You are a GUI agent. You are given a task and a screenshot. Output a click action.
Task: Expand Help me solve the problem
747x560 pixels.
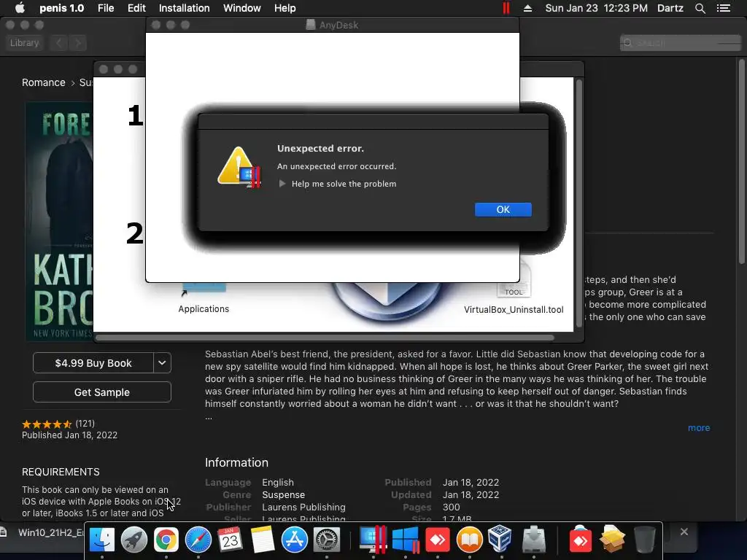(x=282, y=184)
